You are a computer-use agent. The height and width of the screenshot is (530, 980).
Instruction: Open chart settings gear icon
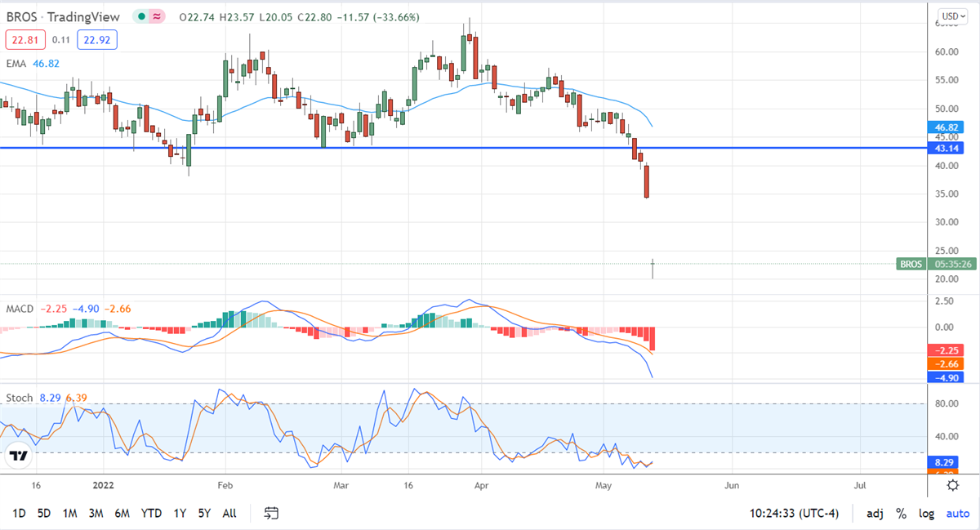[952, 485]
